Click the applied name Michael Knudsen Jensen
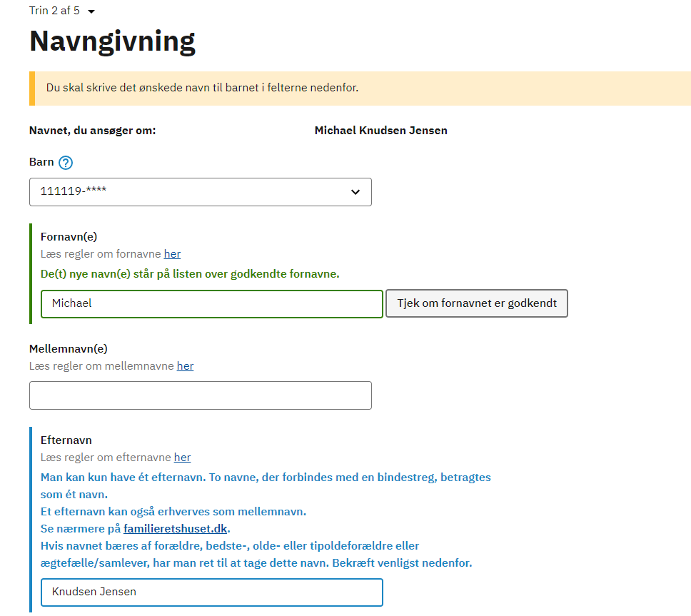Viewport: 691px width, 616px height. click(380, 131)
